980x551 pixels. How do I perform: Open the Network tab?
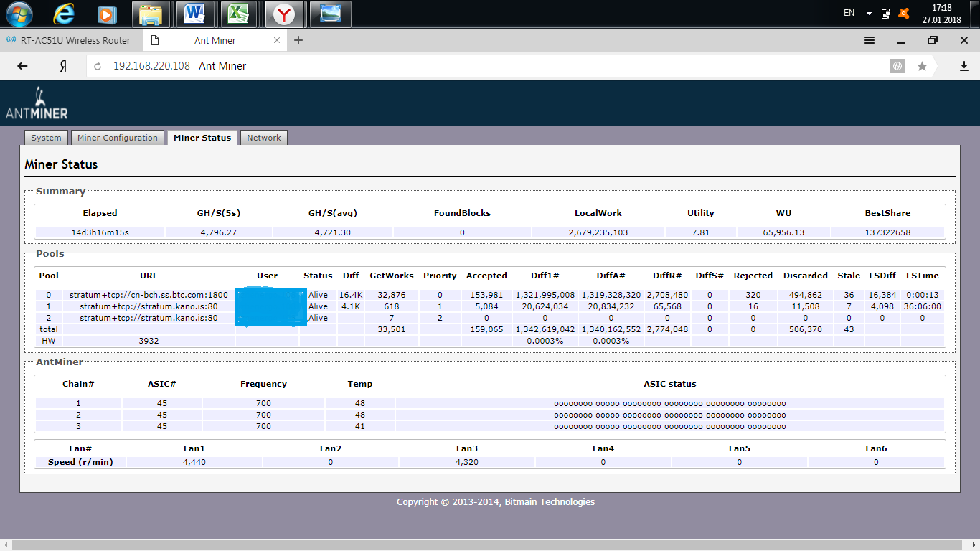click(264, 138)
